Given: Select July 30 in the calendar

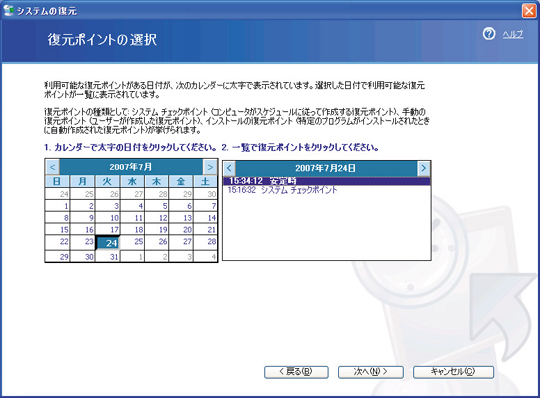Looking at the screenshot, I should (83, 256).
